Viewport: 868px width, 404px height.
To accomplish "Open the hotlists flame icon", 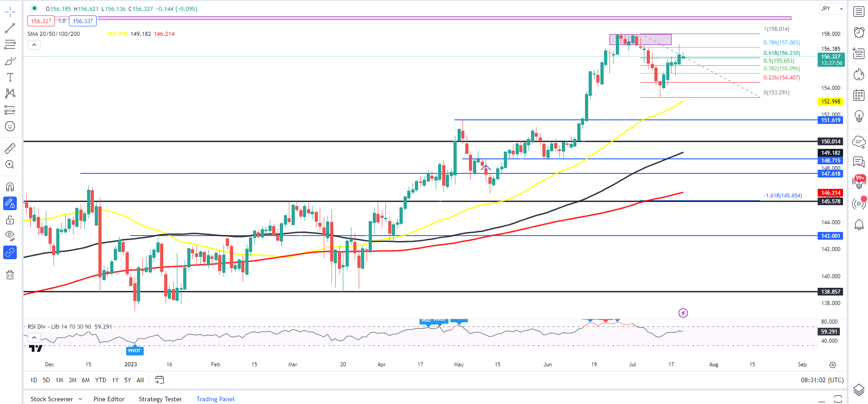I will tap(859, 74).
